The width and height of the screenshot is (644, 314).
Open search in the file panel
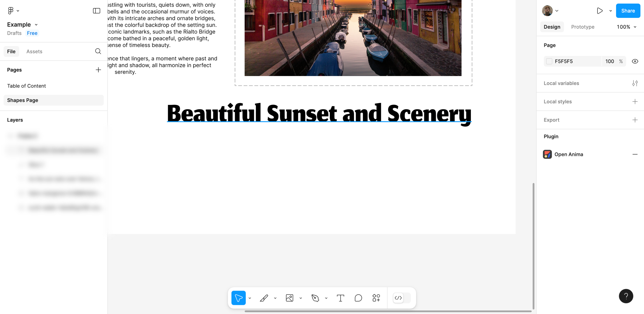[98, 51]
